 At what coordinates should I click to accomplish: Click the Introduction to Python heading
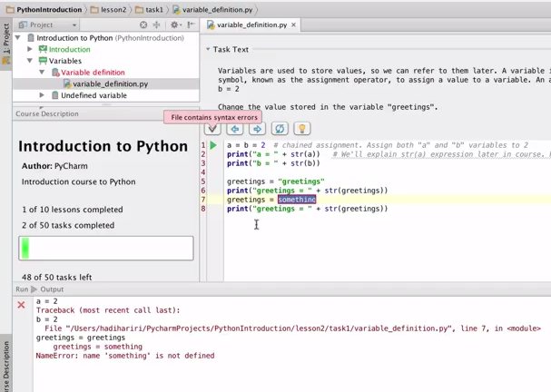point(103,146)
